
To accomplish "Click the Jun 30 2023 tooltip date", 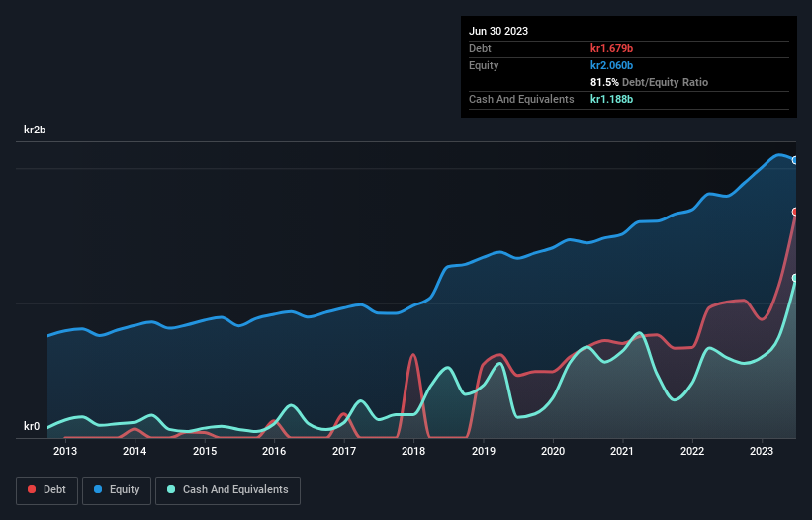I will coord(498,31).
